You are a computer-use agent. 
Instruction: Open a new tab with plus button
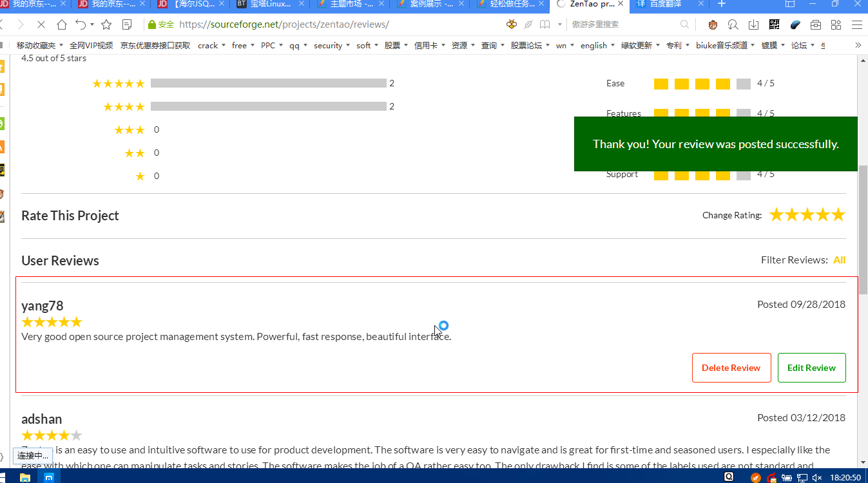tap(721, 4)
